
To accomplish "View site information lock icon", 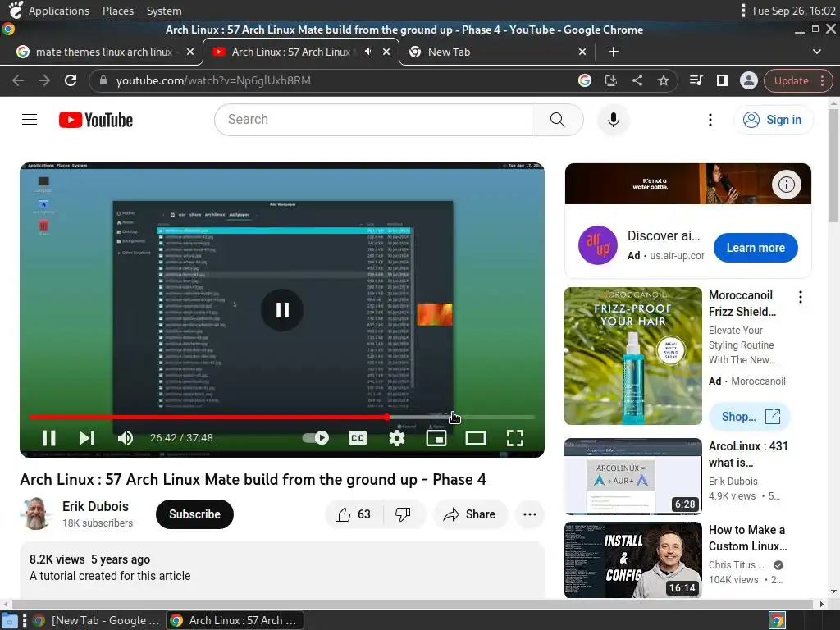I will coord(103,80).
